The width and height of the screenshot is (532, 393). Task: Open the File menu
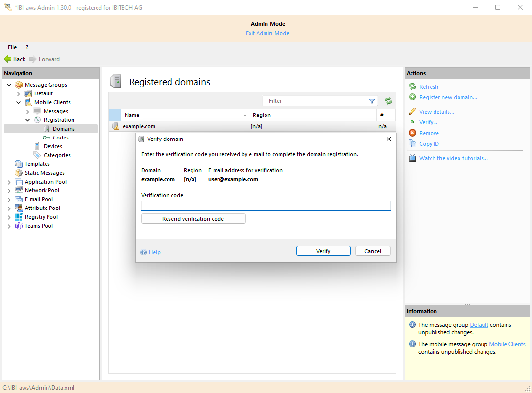coord(12,47)
